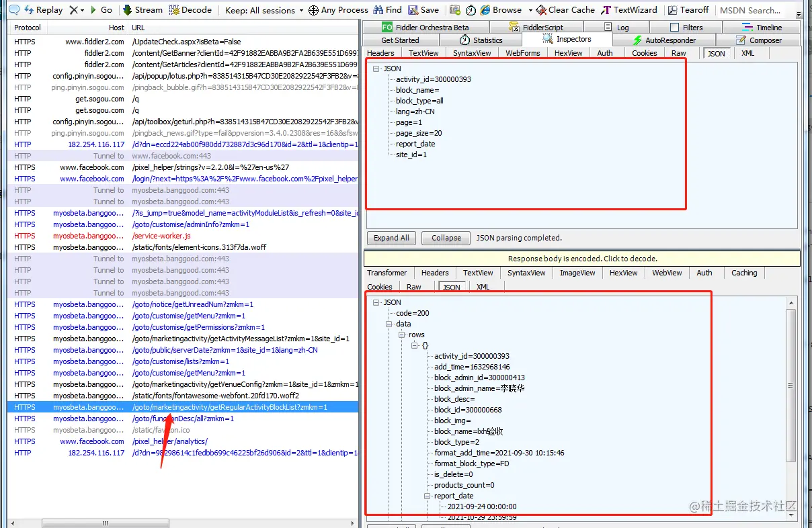Collapse the data node in response
The width and height of the screenshot is (812, 528).
pyautogui.click(x=390, y=324)
